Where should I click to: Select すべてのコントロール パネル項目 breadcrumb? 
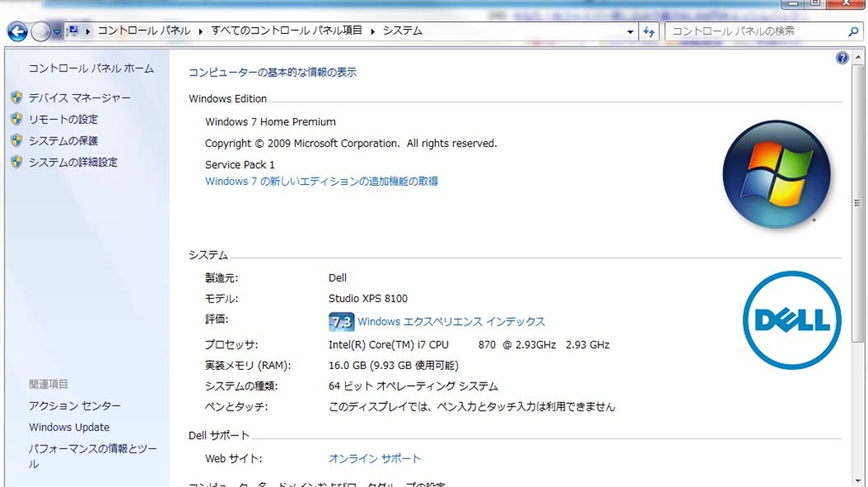(x=287, y=31)
